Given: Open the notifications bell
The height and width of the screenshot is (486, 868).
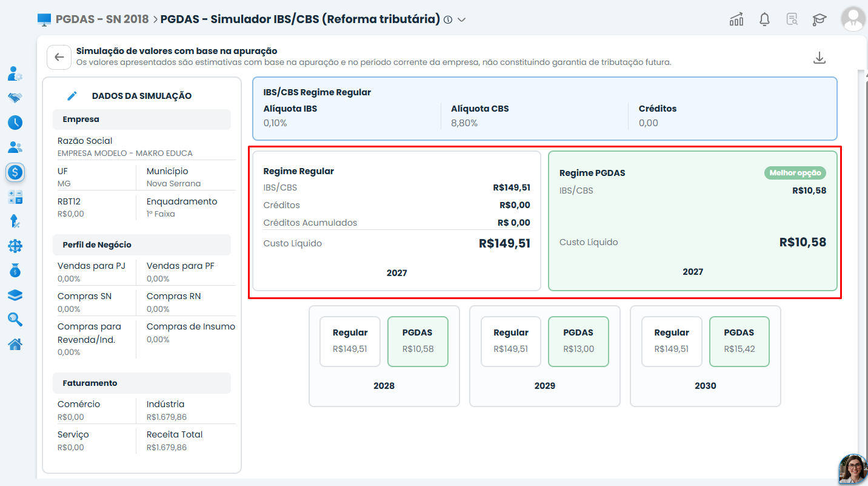Looking at the screenshot, I should coord(765,19).
